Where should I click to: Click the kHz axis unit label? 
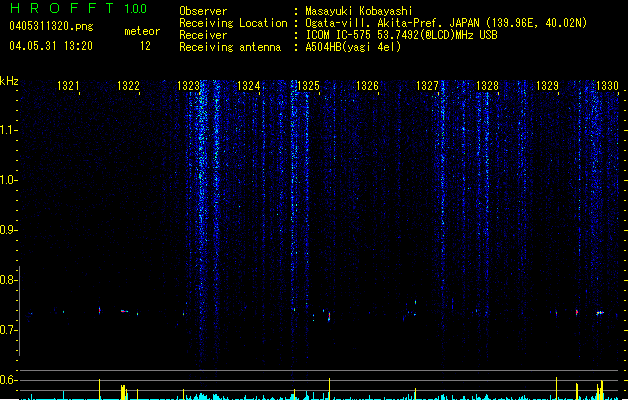coord(9,81)
